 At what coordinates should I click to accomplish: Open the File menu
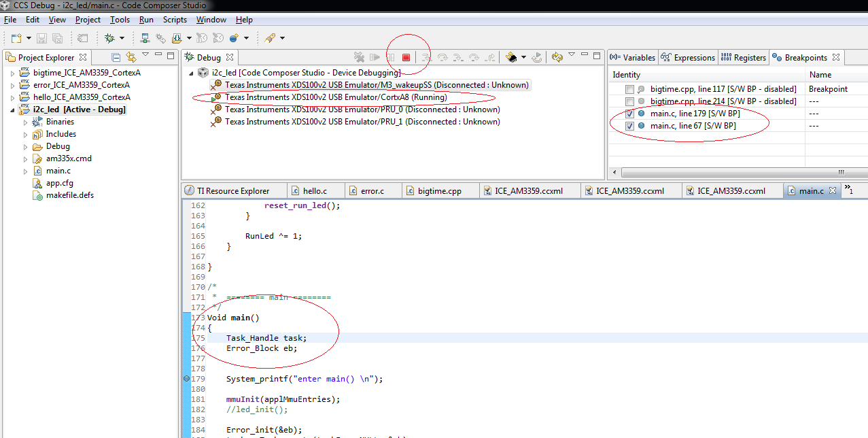(10, 20)
